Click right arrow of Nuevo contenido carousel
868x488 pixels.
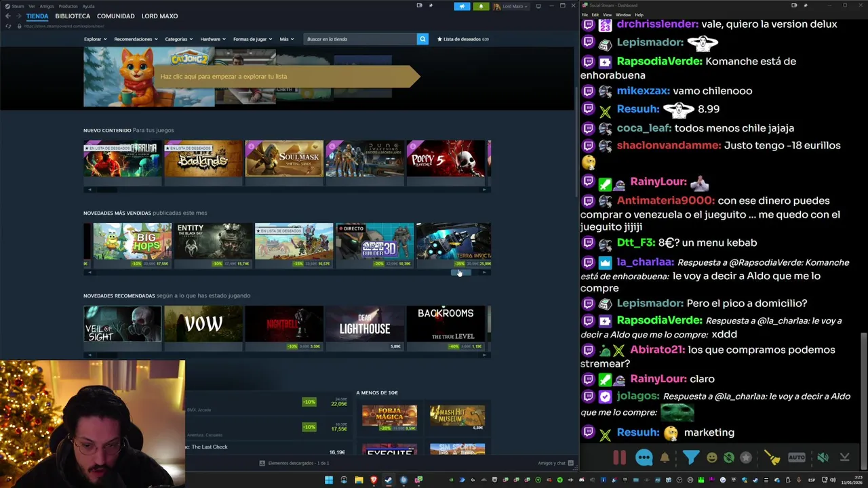tap(484, 190)
